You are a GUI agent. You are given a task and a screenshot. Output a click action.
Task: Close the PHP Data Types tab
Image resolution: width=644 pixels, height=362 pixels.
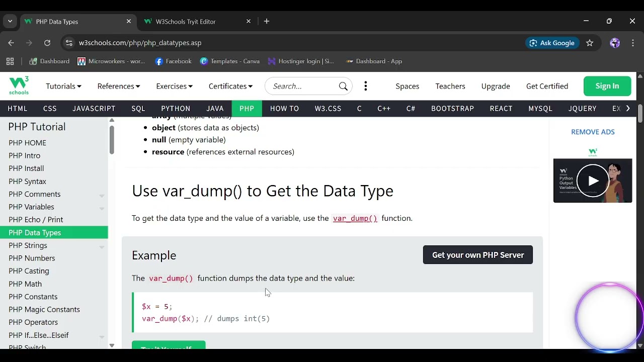pos(128,22)
